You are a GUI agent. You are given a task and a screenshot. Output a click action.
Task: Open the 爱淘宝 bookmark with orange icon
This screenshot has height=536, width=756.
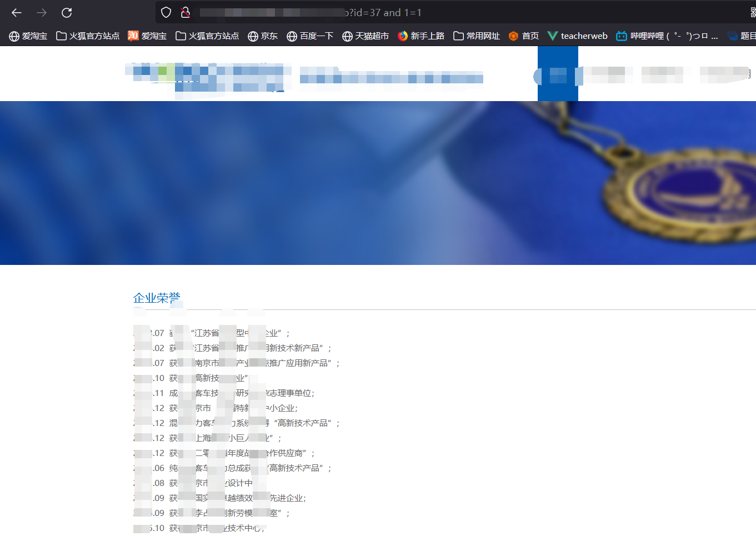point(147,36)
